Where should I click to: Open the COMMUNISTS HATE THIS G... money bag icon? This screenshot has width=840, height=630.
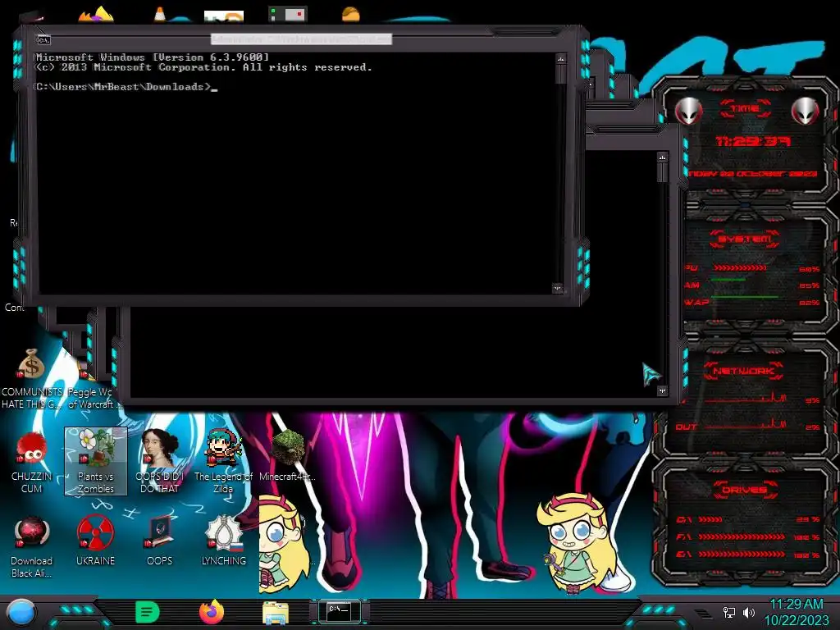32,378
